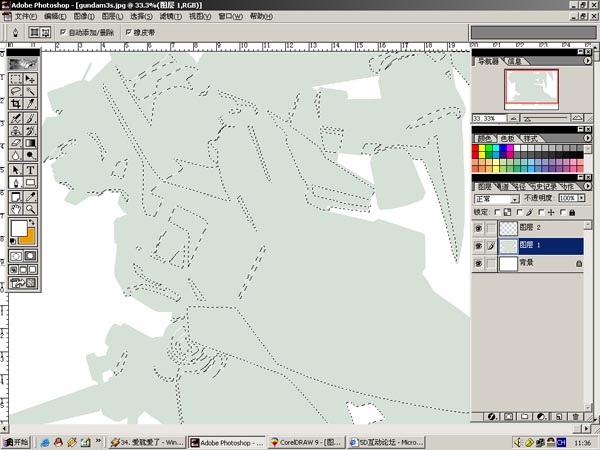The image size is (600, 450).
Task: Toggle the lock all checkbox
Action: point(562,212)
